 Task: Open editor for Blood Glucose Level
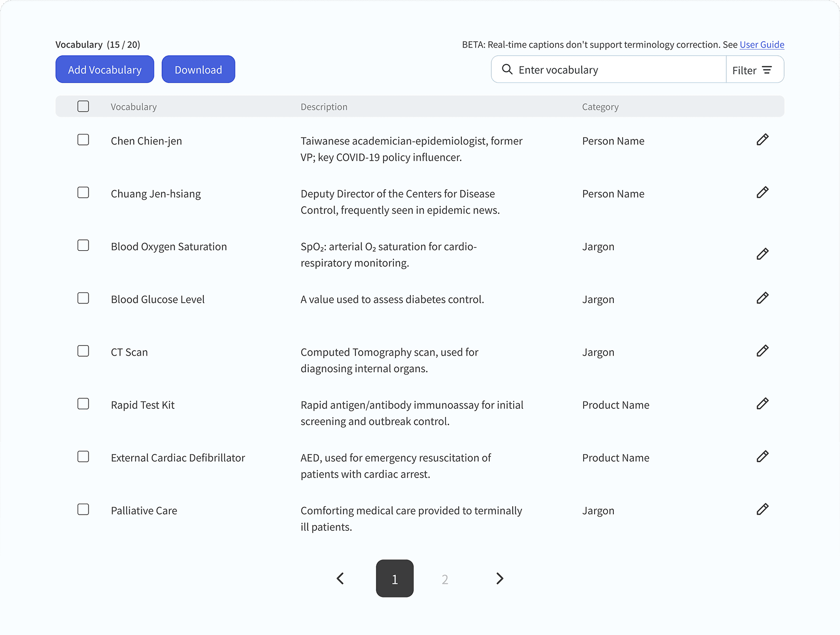tap(762, 298)
